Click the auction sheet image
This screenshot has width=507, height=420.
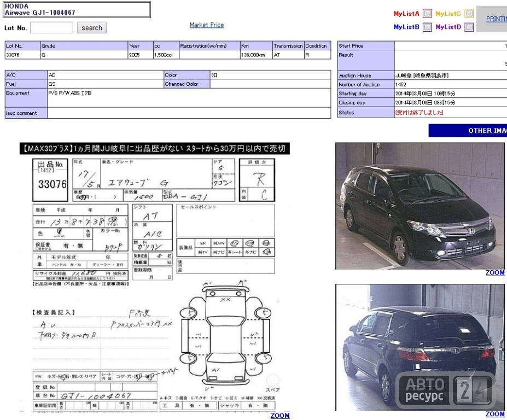coord(155,277)
